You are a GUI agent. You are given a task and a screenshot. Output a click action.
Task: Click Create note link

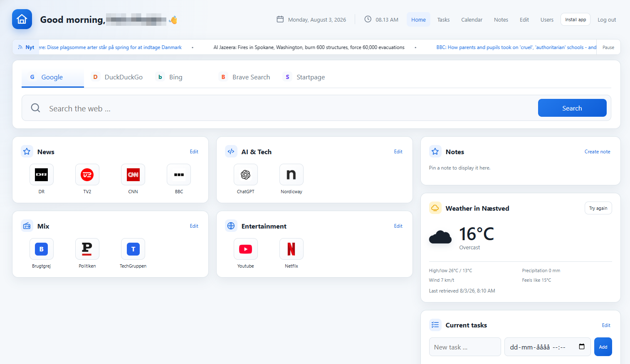point(598,152)
